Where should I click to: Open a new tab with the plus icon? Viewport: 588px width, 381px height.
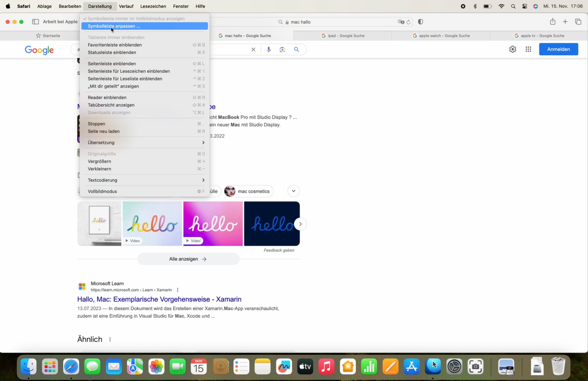(565, 21)
